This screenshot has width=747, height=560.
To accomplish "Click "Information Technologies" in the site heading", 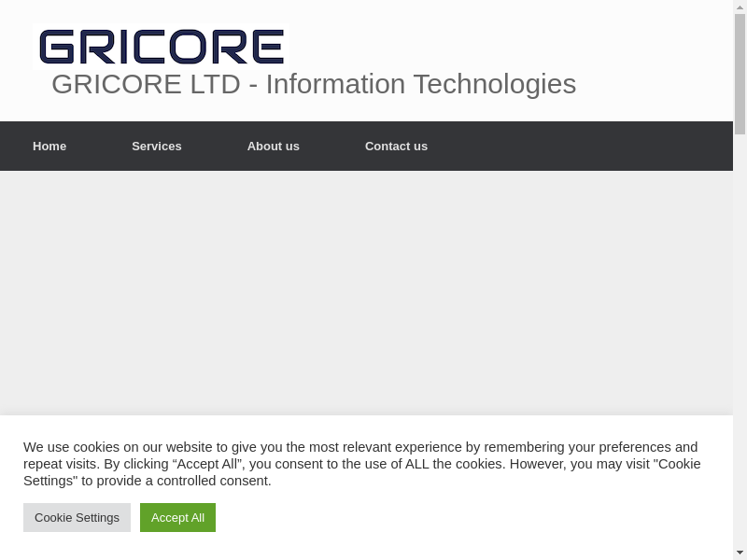I will (x=420, y=84).
